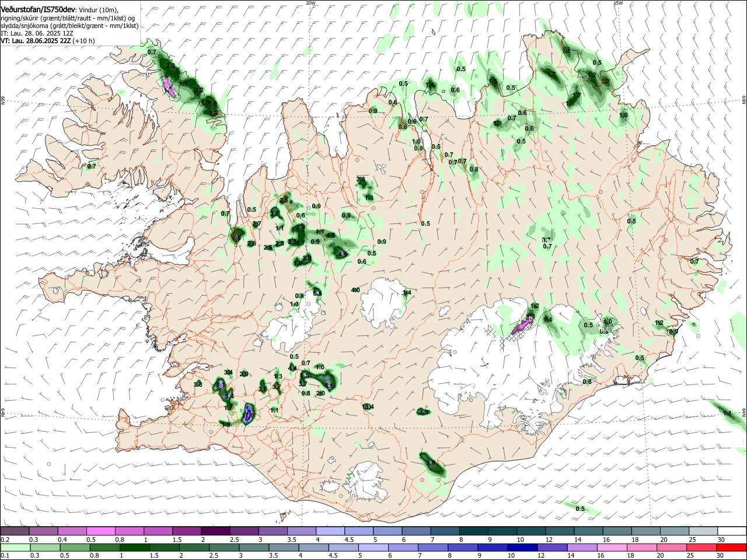747x560 pixels.
Task: Click the 'slydda/snjókoma' legend description line
Action: pos(69,26)
